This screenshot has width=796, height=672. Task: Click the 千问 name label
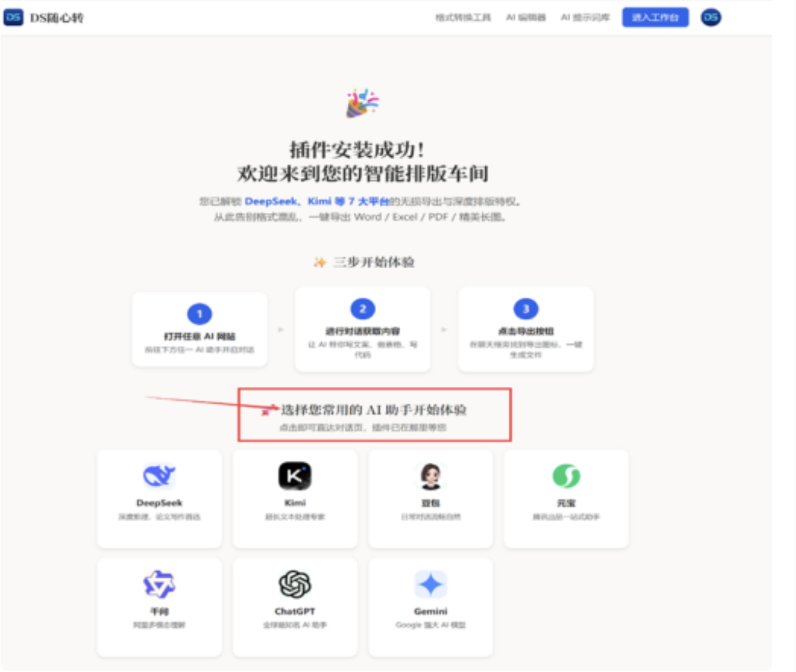159,611
